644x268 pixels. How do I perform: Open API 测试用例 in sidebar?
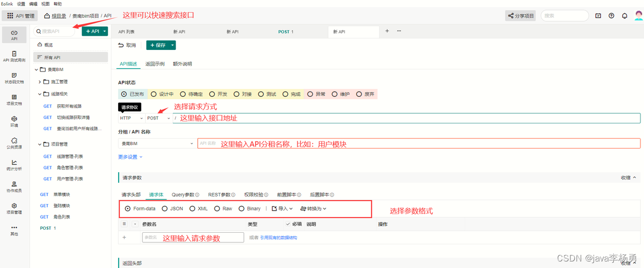click(14, 56)
